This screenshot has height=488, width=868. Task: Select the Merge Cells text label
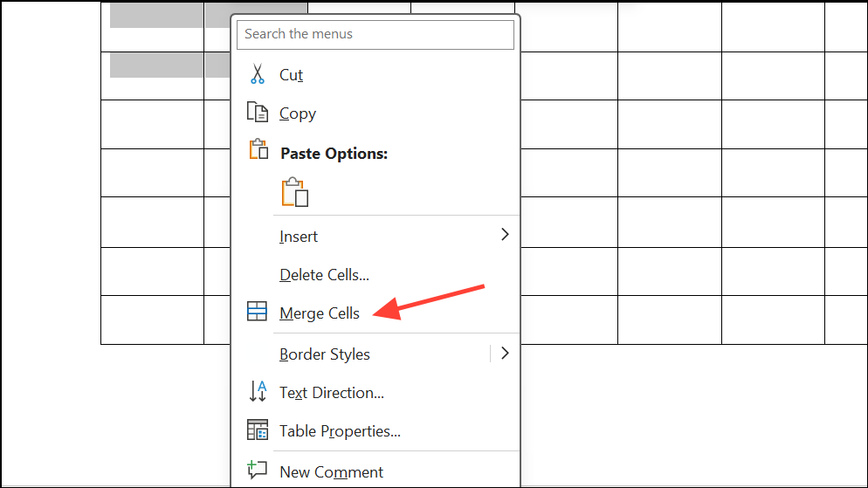click(x=319, y=313)
